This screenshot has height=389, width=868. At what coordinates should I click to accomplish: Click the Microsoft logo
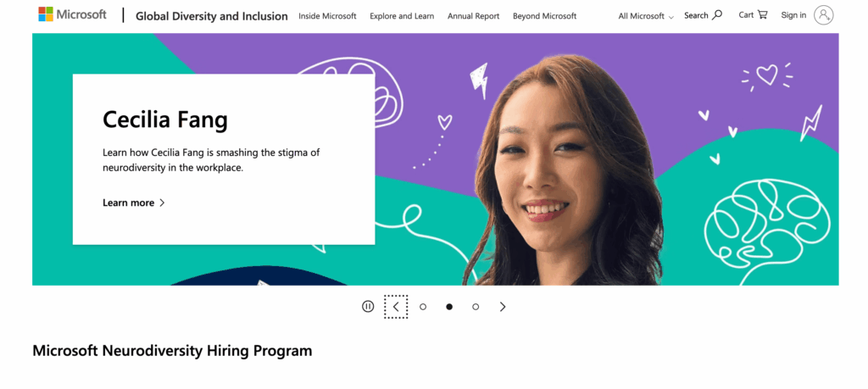72,14
